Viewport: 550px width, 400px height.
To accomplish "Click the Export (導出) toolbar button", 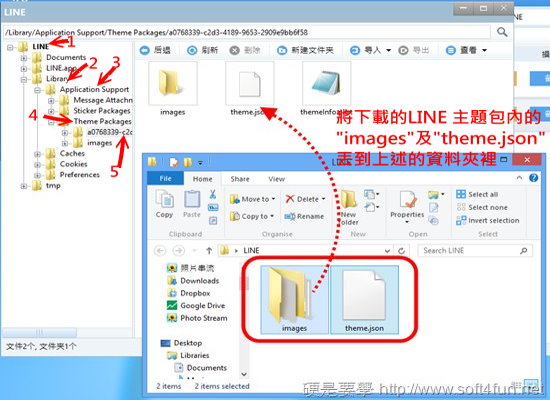I will tap(414, 51).
